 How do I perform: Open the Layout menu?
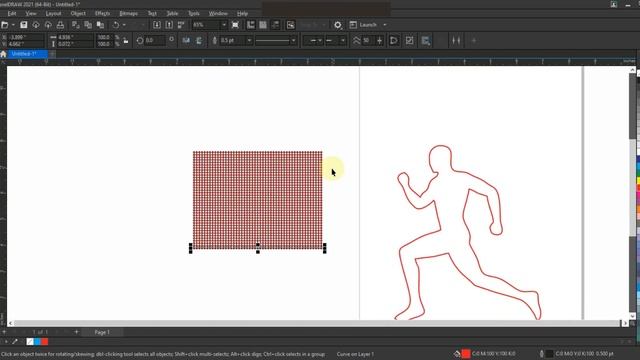click(x=53, y=13)
